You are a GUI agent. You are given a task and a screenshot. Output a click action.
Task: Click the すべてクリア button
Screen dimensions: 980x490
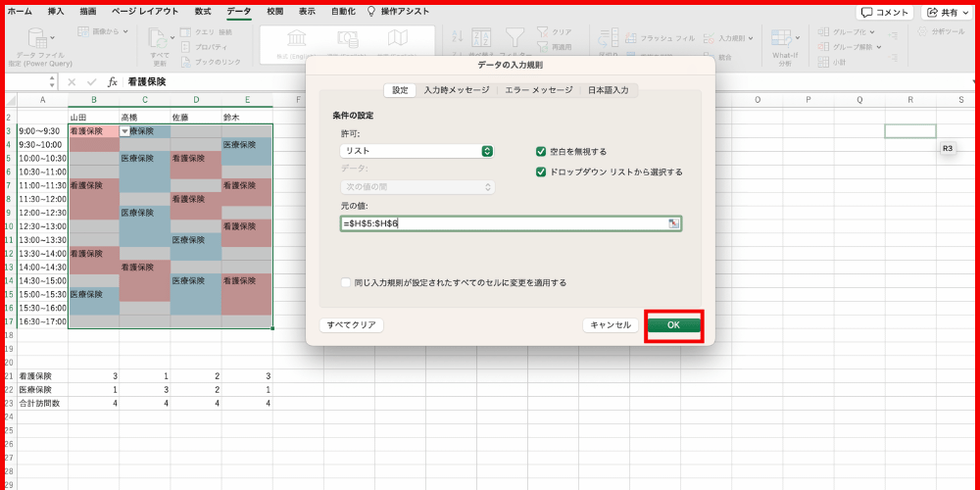(351, 324)
